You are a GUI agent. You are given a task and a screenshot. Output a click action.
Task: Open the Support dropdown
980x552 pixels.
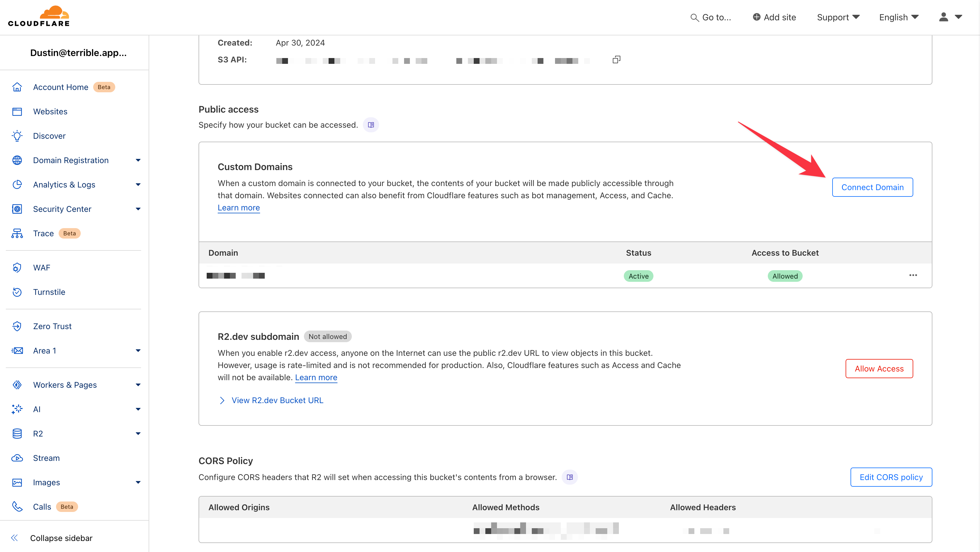pos(838,17)
